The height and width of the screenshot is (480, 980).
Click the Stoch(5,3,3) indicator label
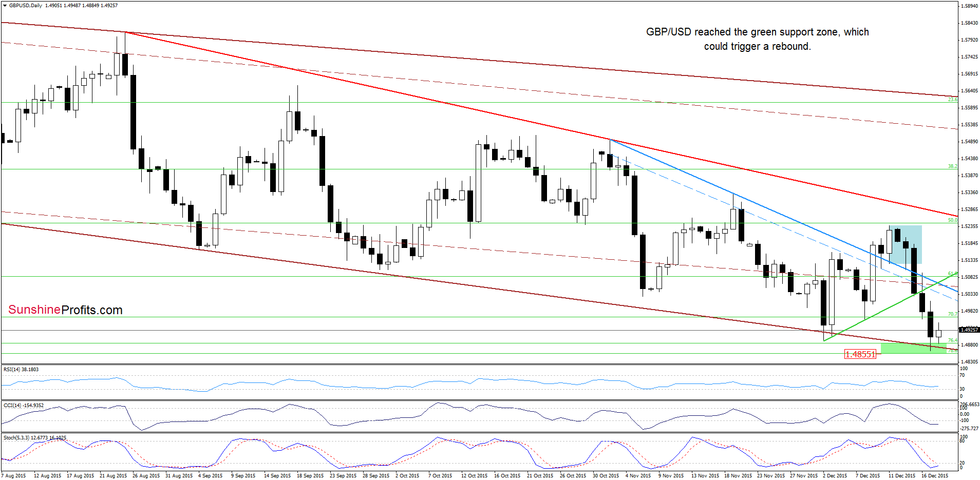35,438
